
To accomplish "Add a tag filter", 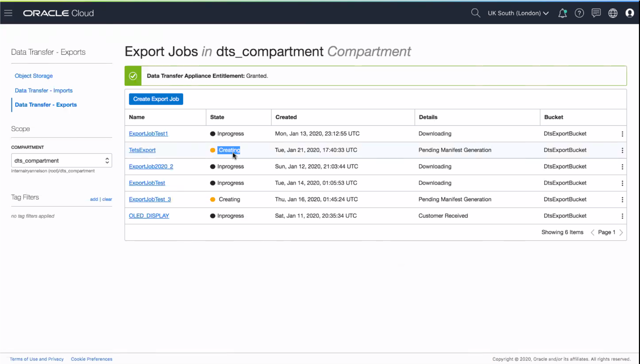I will click(x=93, y=199).
